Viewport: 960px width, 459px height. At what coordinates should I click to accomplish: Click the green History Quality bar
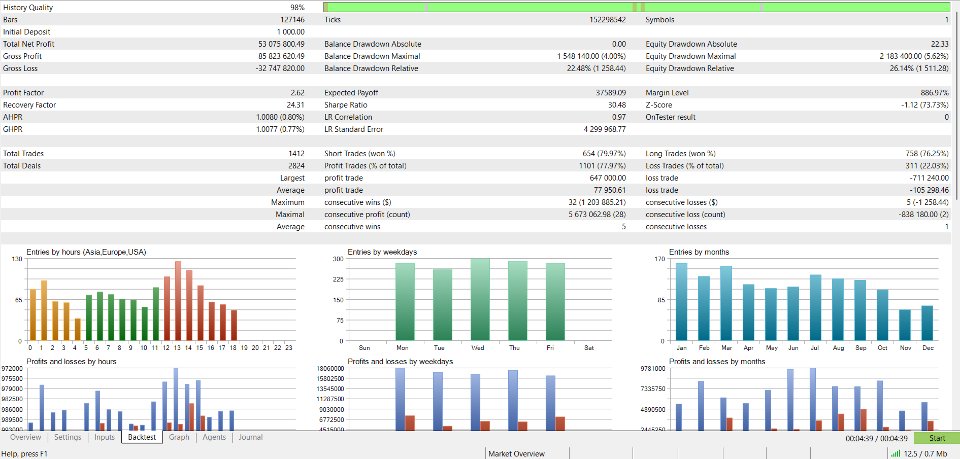point(637,7)
